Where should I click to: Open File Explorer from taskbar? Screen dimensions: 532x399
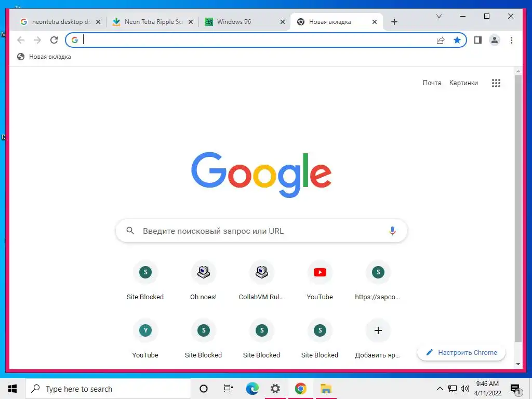326,389
